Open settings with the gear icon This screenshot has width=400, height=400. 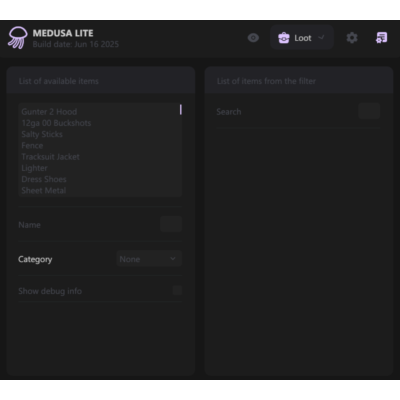(x=352, y=38)
